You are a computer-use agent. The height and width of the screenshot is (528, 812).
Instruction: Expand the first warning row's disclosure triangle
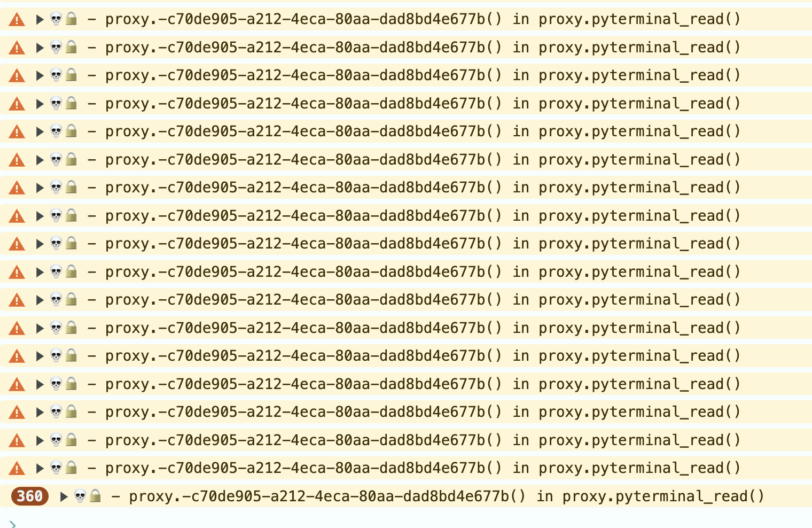[40, 20]
